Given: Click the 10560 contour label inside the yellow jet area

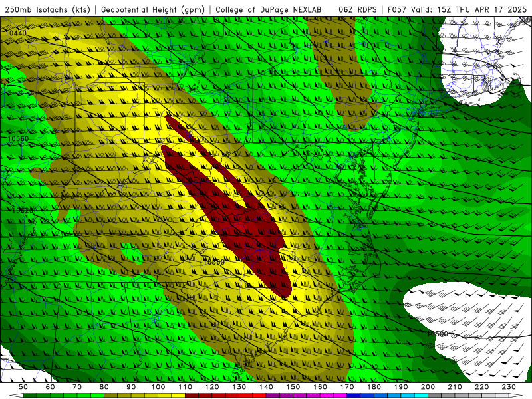Looking at the screenshot, I should tap(213, 262).
